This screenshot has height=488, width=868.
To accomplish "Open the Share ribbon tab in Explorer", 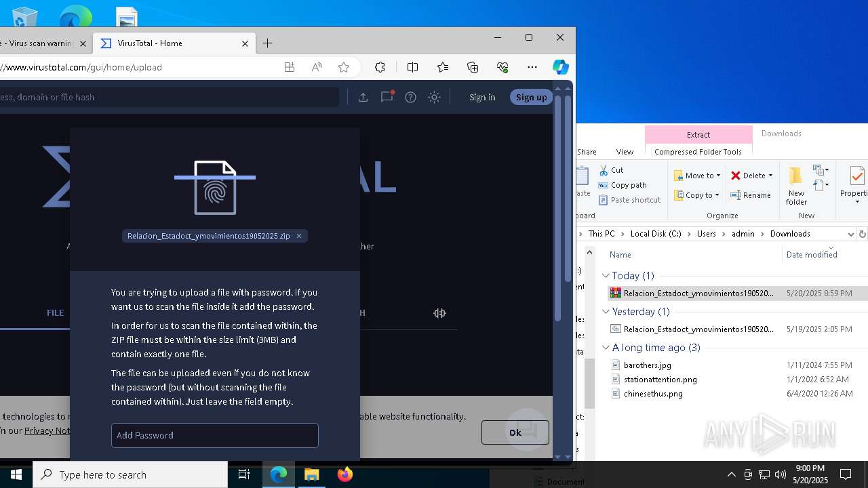I will pyautogui.click(x=587, y=152).
